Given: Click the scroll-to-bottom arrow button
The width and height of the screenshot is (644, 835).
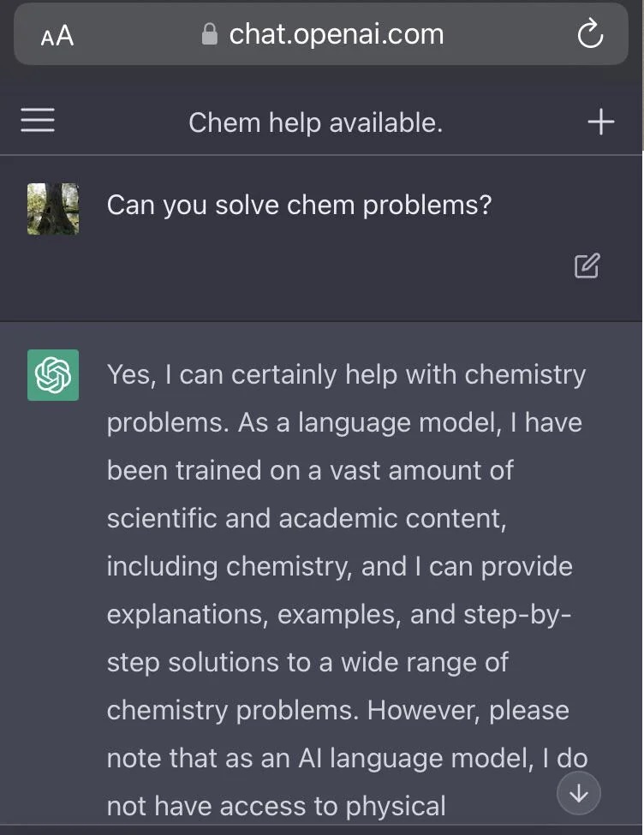Looking at the screenshot, I should pyautogui.click(x=579, y=794).
